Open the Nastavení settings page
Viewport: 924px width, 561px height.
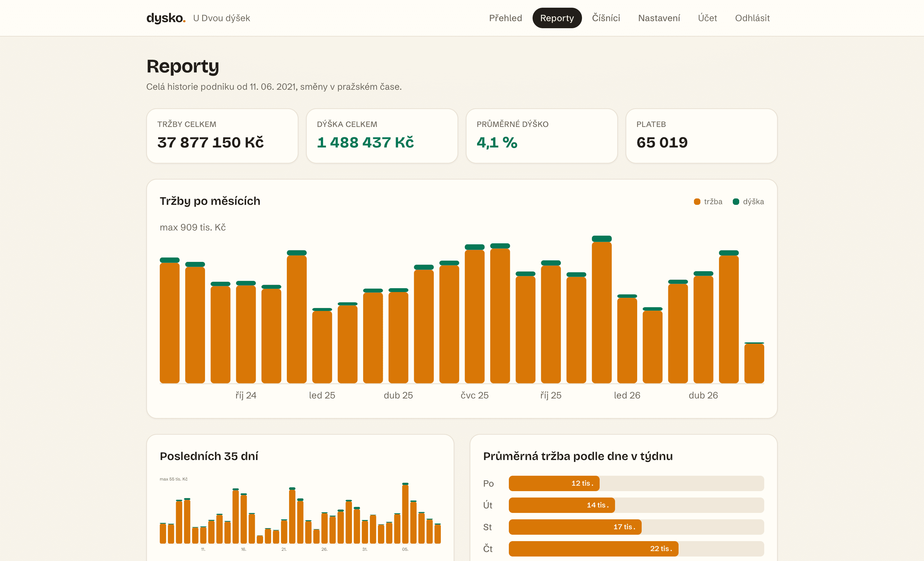point(659,18)
